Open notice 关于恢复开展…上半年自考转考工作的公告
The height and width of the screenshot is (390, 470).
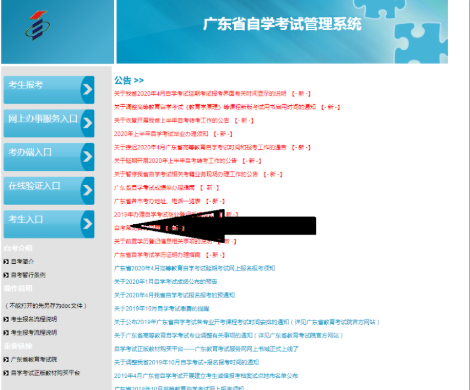171,120
